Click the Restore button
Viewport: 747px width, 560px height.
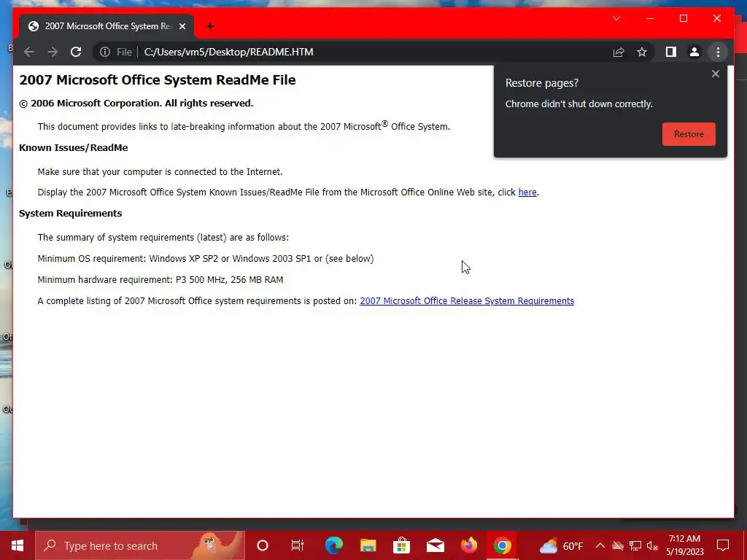(x=689, y=134)
